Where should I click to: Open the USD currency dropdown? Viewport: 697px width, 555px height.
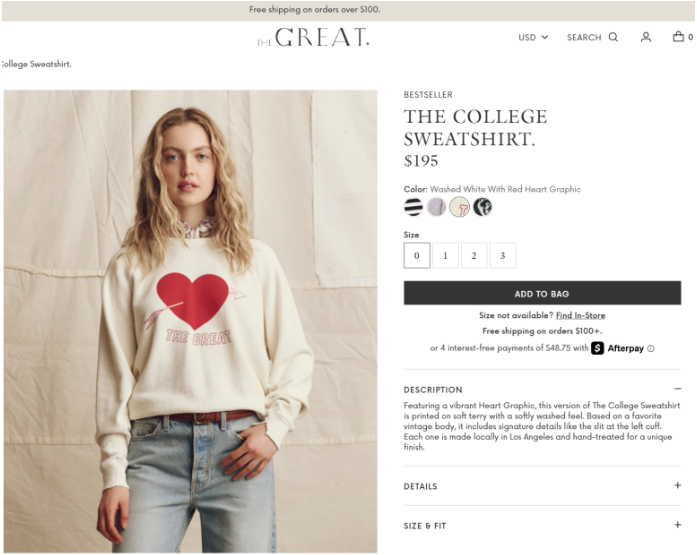533,37
